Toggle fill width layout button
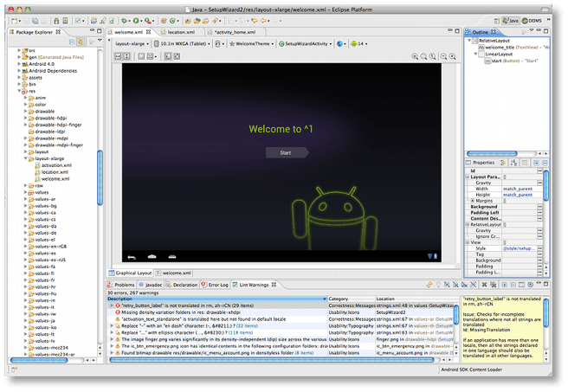The width and height of the screenshot is (568, 392). [x=118, y=56]
